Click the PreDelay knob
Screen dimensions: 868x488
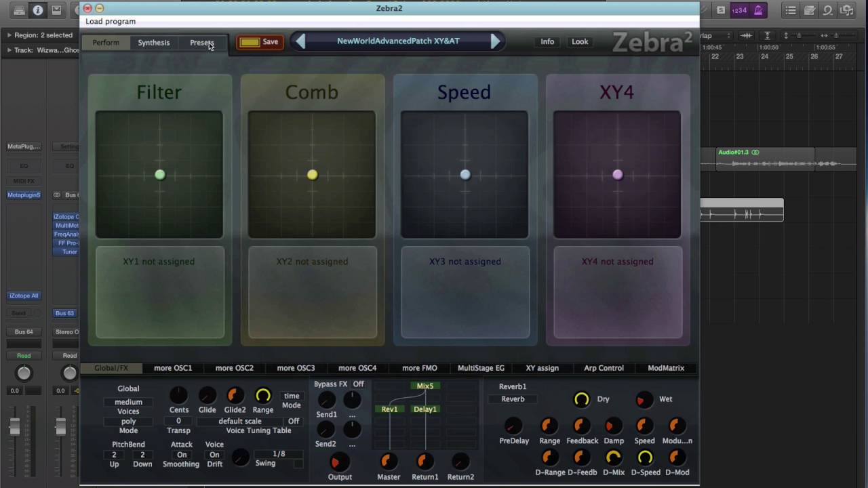[x=514, y=426]
